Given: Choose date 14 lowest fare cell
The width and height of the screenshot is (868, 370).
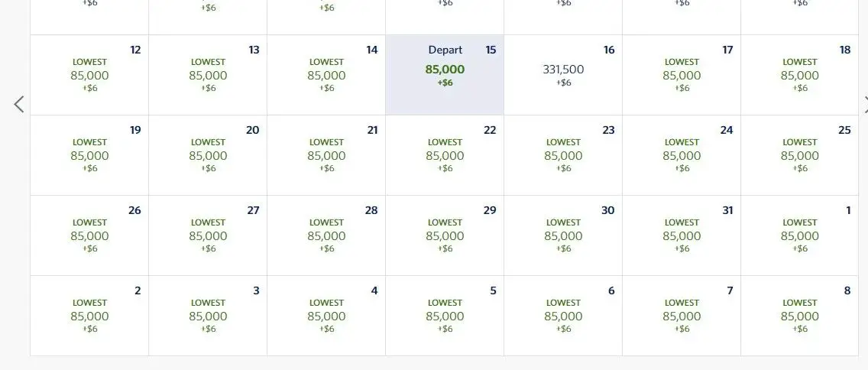Looking at the screenshot, I should coord(326,75).
